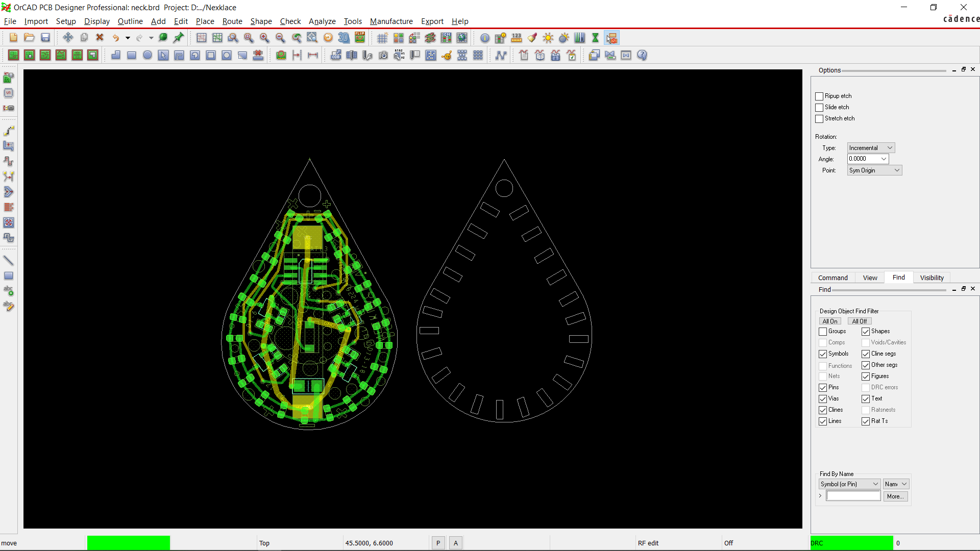Switch to the Command tab
This screenshot has height=551, width=980.
(x=833, y=278)
